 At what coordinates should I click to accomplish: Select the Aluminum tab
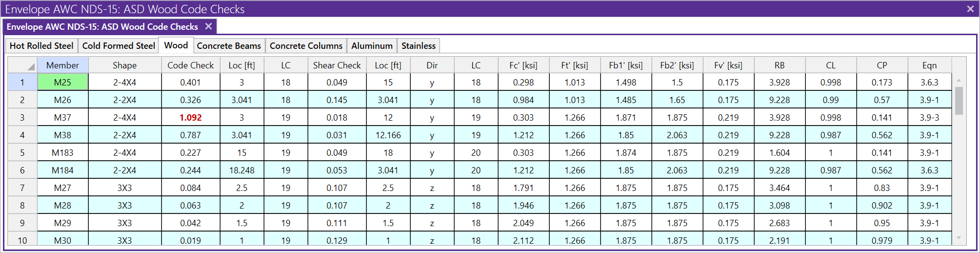click(x=372, y=46)
